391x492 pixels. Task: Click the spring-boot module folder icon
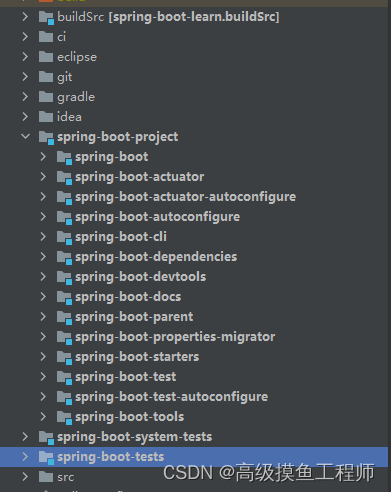coord(64,158)
